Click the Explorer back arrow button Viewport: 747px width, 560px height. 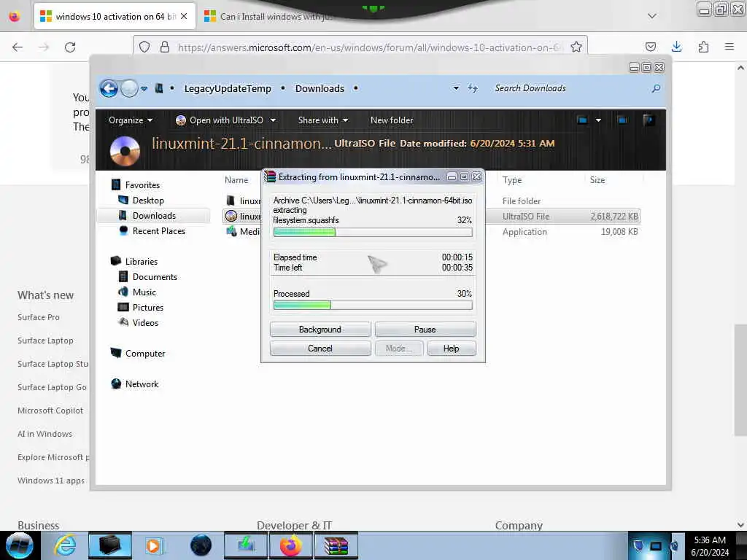pyautogui.click(x=109, y=88)
